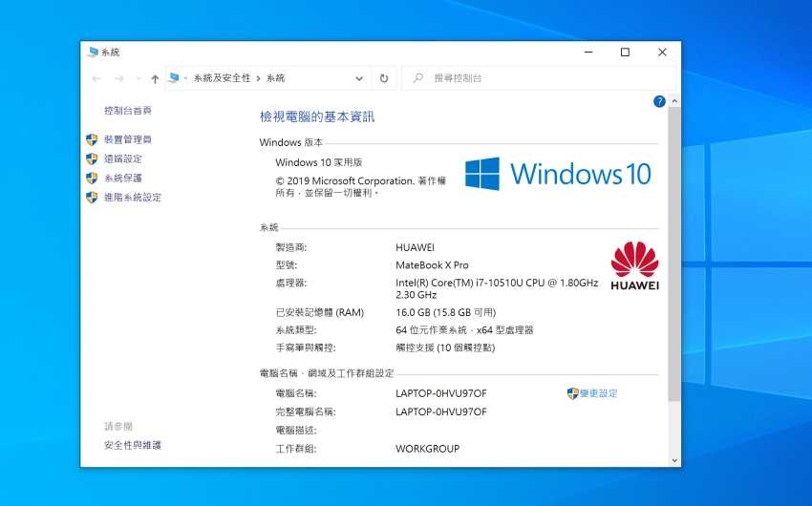Maximize the 系統 window
The width and height of the screenshot is (812, 506).
625,53
